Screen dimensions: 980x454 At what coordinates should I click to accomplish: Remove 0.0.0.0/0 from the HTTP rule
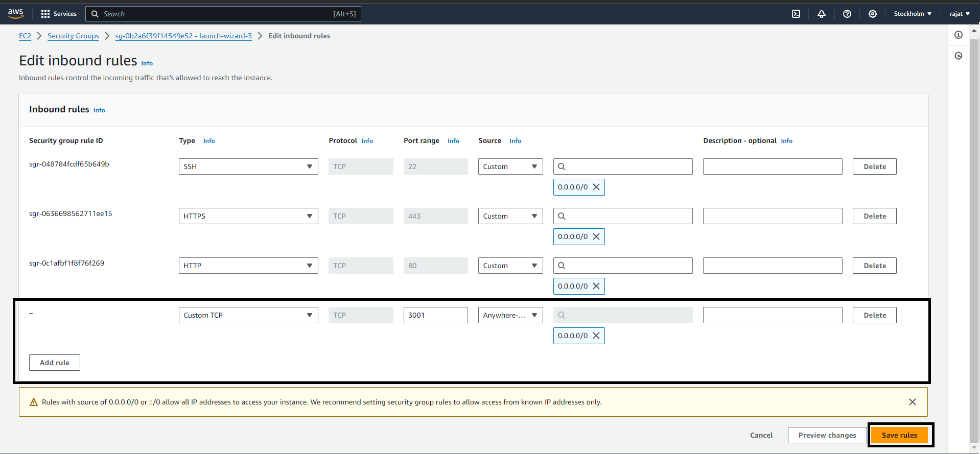click(596, 286)
